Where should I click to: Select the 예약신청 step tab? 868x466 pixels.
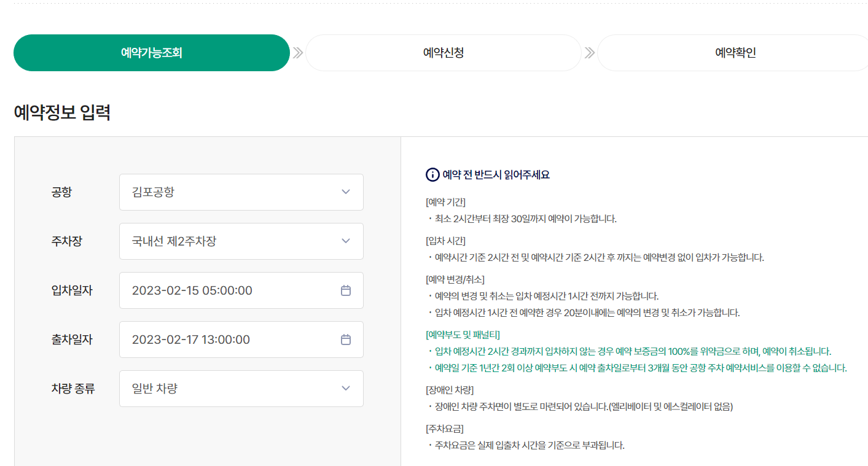coord(444,53)
